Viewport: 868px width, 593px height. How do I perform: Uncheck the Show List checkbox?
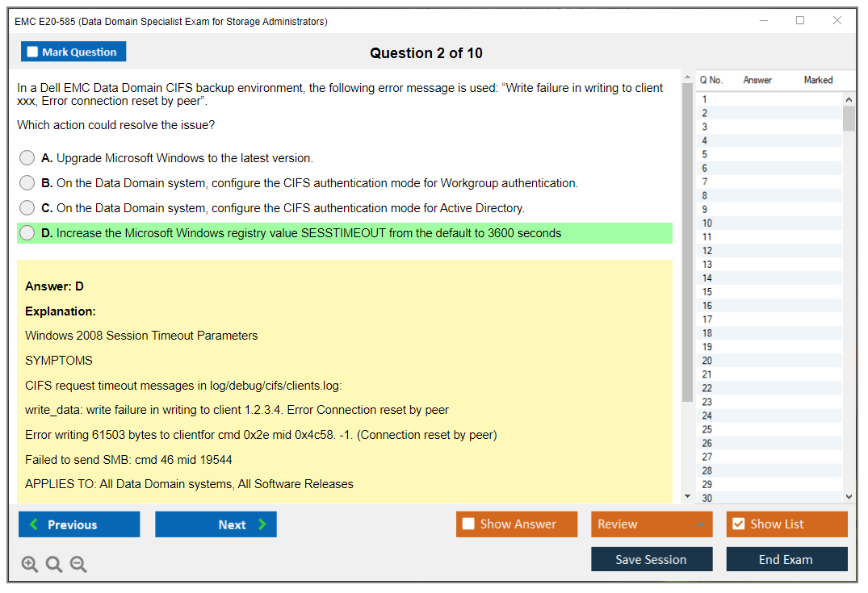coord(738,524)
